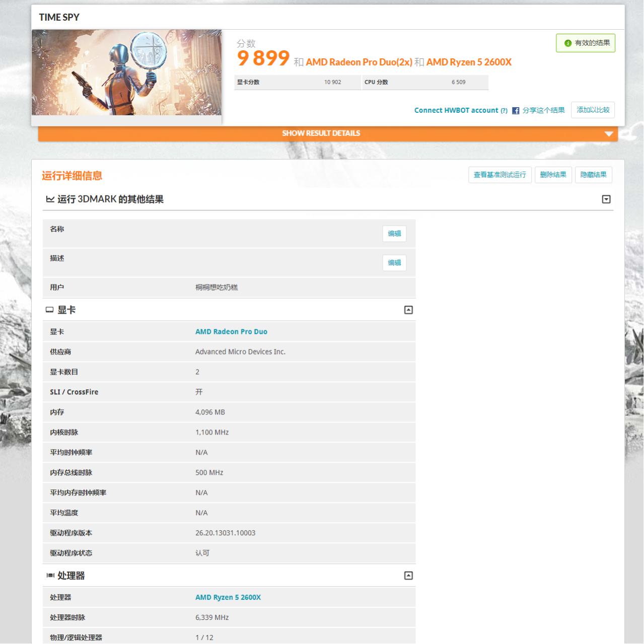Click the 有效的结果 button
Viewport: 644px width, 644px height.
(586, 43)
